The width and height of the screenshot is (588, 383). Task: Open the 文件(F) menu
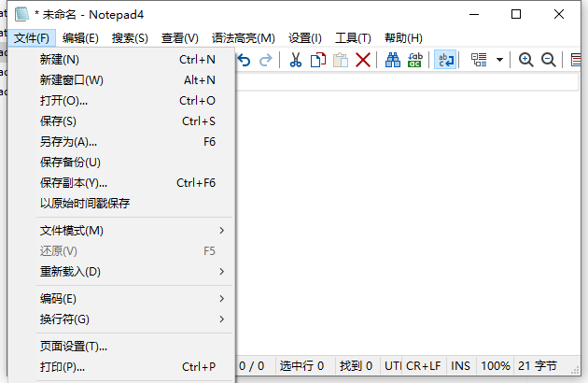[x=32, y=38]
